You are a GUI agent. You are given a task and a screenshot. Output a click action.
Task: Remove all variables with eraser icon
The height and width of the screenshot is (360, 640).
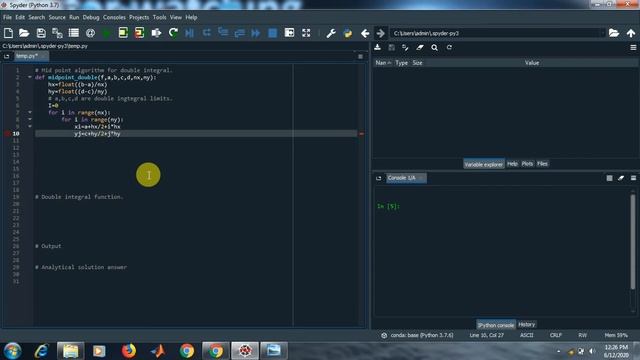point(420,47)
